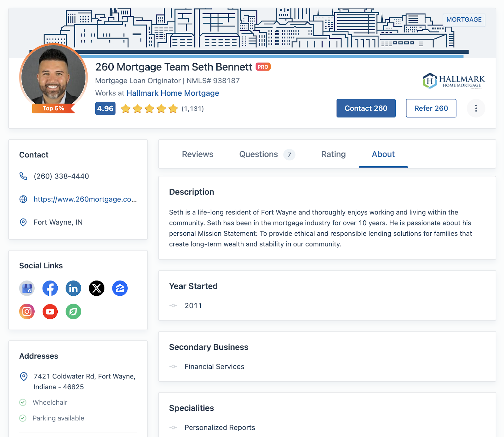Click the NMLS# 938187 title line
Image resolution: width=504 pixels, height=437 pixels.
[x=167, y=81]
